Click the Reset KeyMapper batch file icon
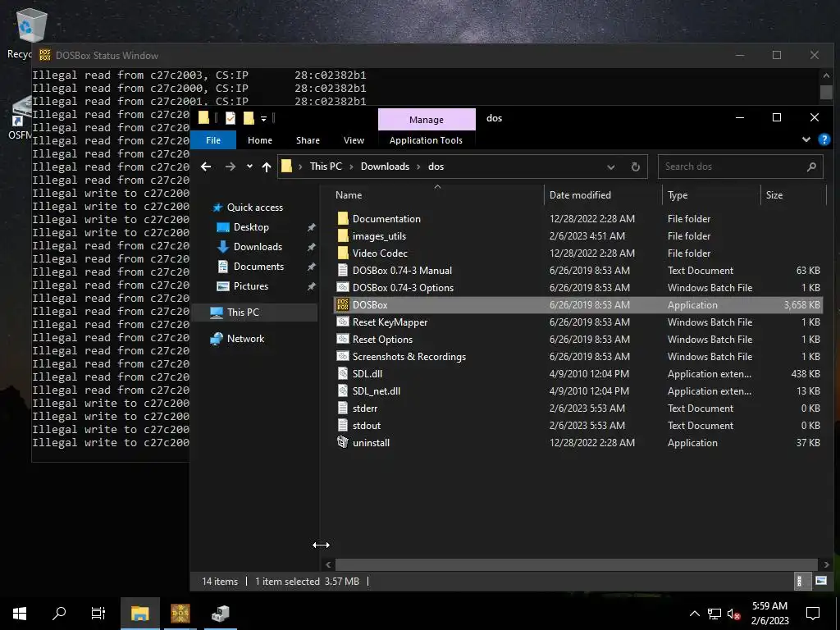 click(x=343, y=322)
